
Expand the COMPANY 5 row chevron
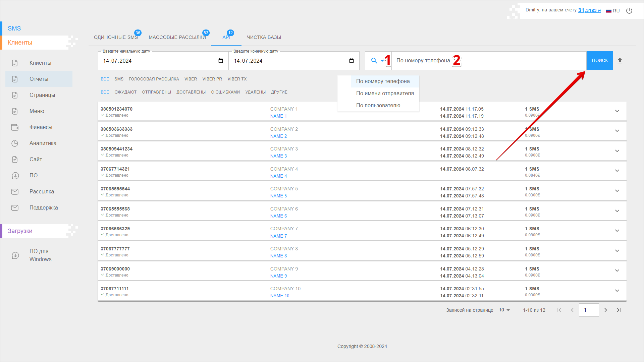pos(617,191)
